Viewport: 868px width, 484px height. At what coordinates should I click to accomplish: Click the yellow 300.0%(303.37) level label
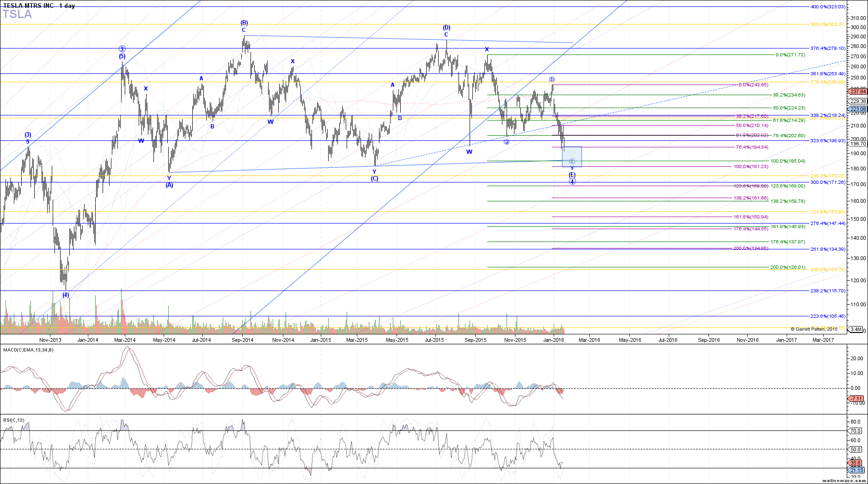coord(828,24)
